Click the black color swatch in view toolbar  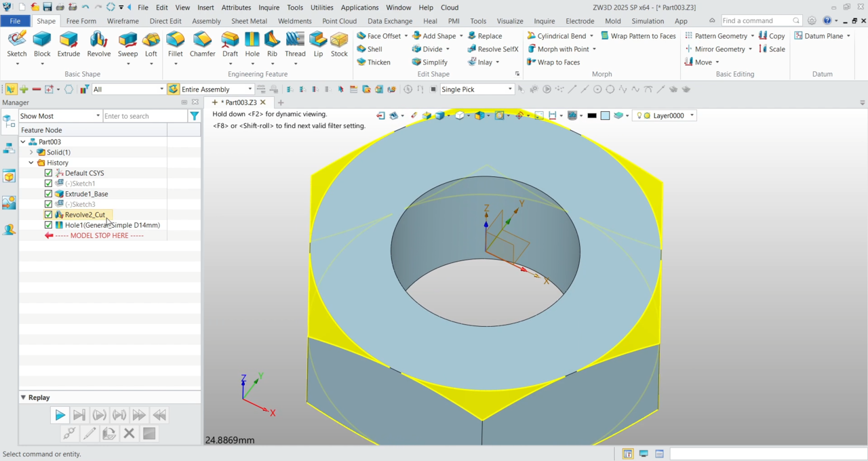592,116
